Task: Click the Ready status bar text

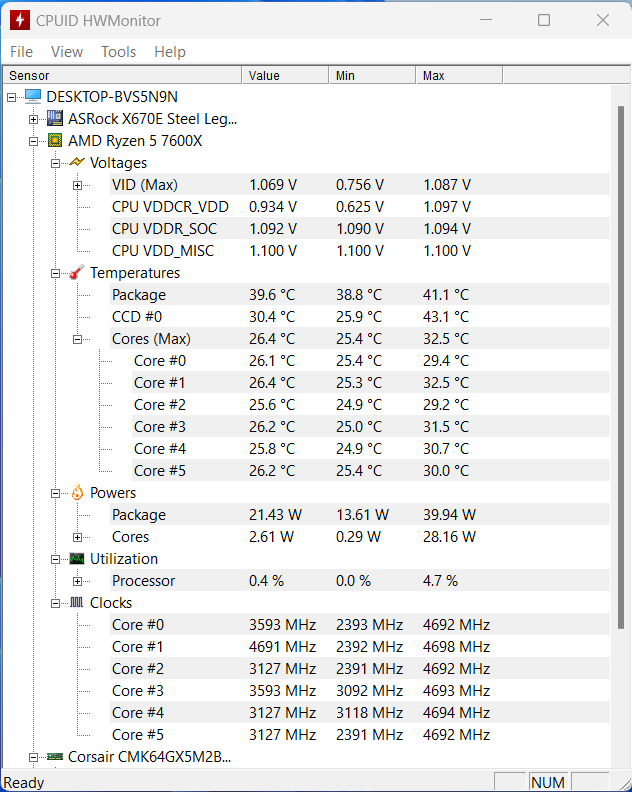Action: (24, 782)
